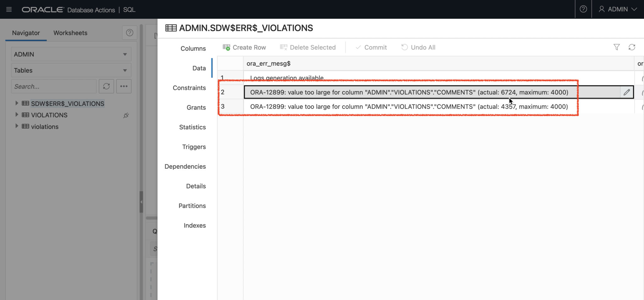Click the Create Row button
This screenshot has height=300, width=644.
coord(244,47)
